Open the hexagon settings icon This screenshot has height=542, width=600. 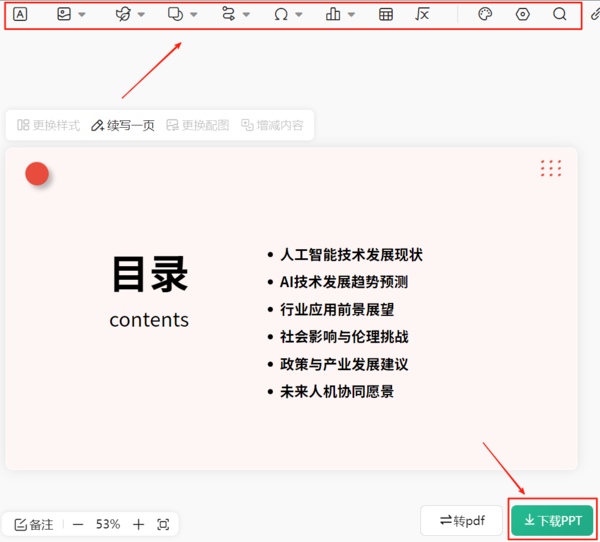(x=522, y=14)
